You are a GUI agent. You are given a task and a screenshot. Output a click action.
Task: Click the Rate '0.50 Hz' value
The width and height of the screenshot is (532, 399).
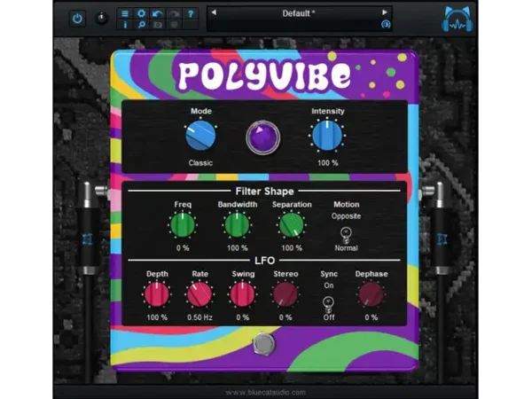click(199, 317)
